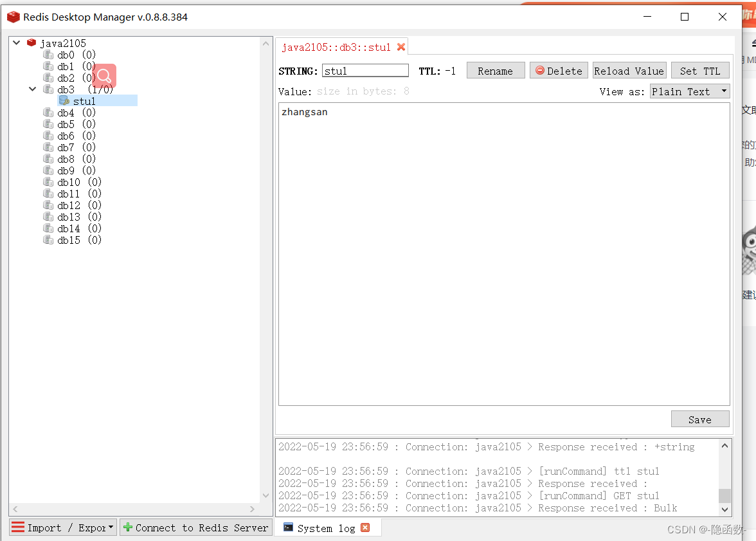This screenshot has width=756, height=541.
Task: Click the database icon next to db0
Action: pyautogui.click(x=48, y=55)
